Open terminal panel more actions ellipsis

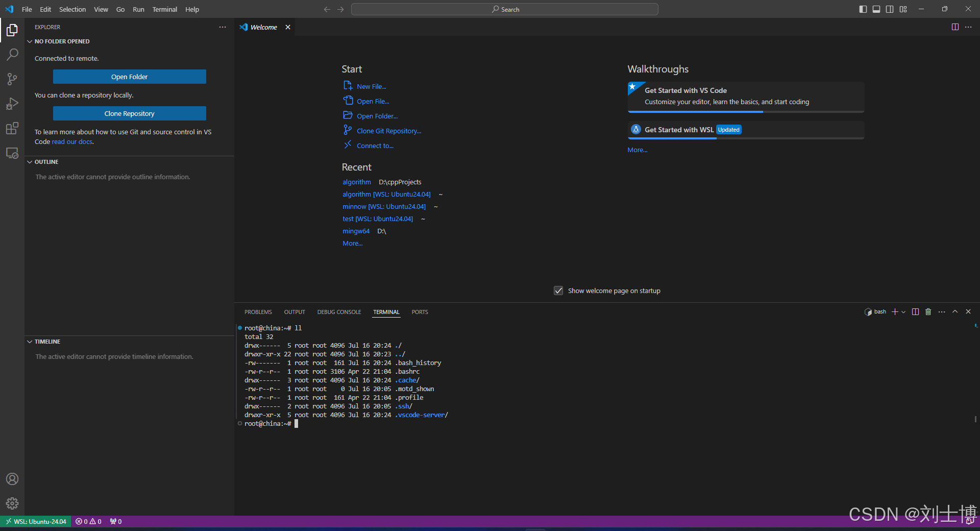(942, 312)
